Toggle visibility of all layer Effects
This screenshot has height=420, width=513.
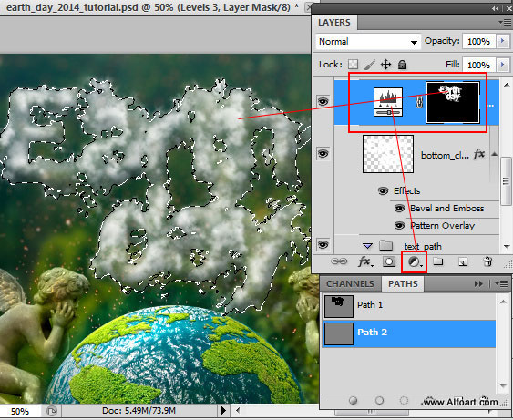pos(383,190)
